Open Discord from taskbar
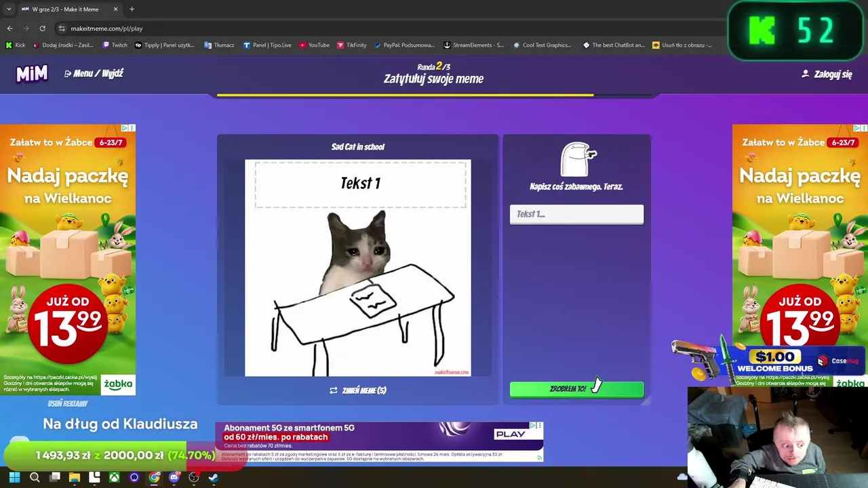868x488 pixels. 174,477
